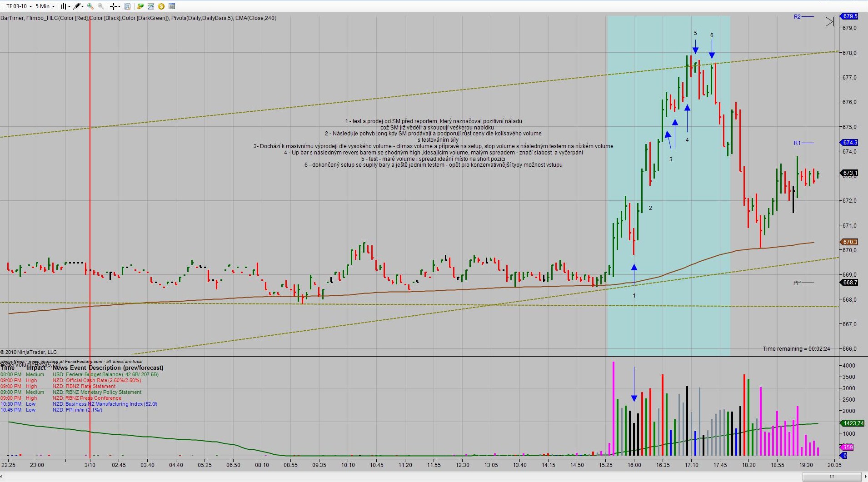Click the 678,0 price axis label
The height and width of the screenshot is (482, 868).
click(849, 53)
